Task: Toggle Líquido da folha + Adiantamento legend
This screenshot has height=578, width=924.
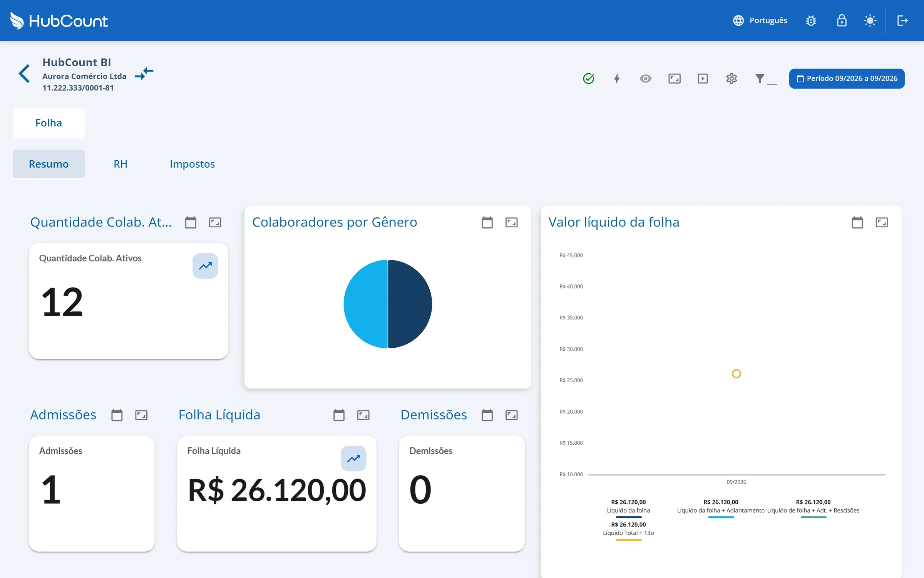Action: coord(721,509)
